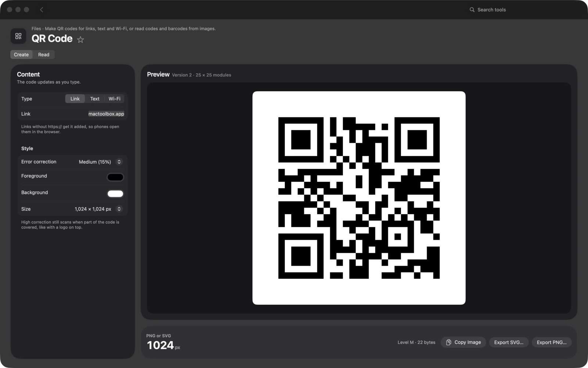Click the Export SVG... button
This screenshot has height=368, width=588.
[x=509, y=342]
